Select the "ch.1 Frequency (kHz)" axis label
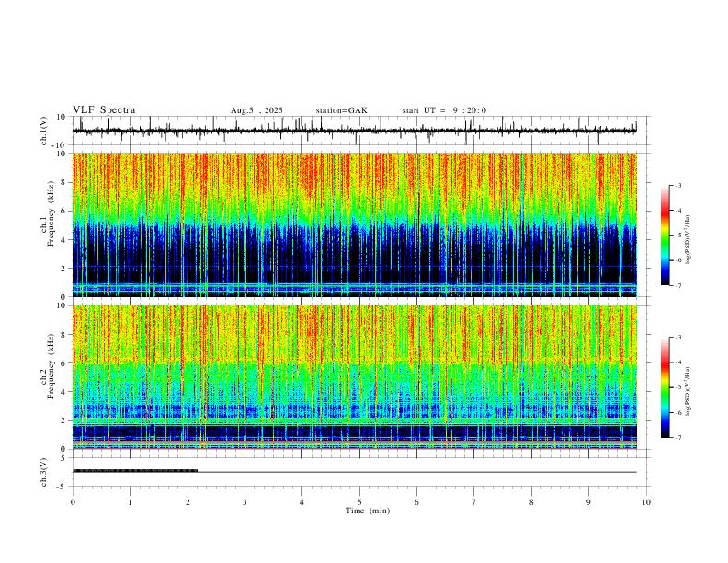 tap(48, 213)
